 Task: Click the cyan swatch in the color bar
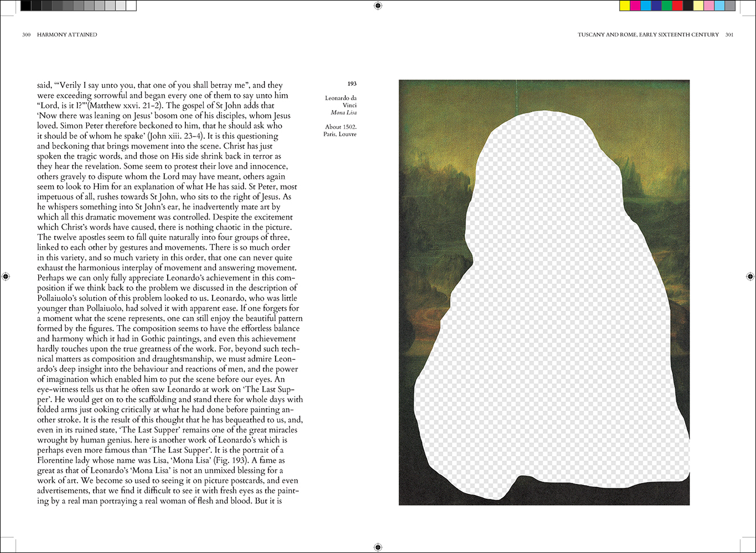coord(646,6)
